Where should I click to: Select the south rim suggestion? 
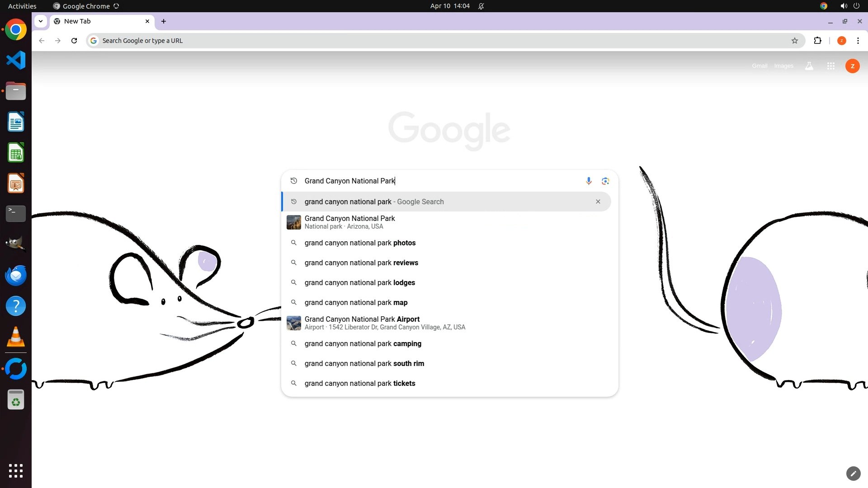[364, 363]
